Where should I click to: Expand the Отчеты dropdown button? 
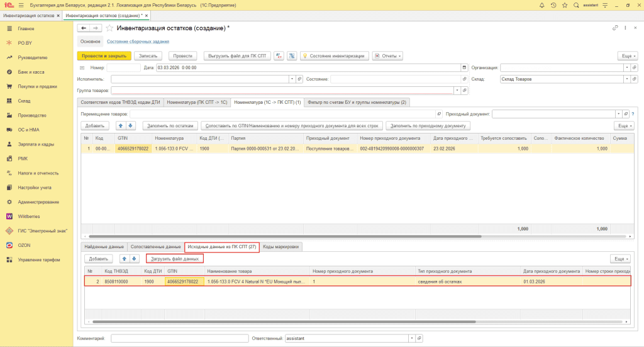coord(387,55)
